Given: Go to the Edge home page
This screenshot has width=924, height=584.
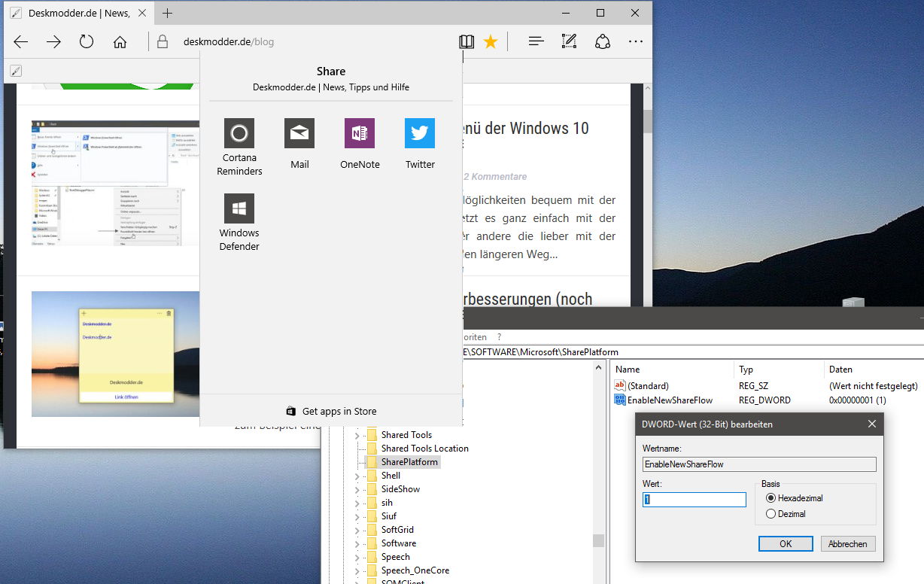Looking at the screenshot, I should click(120, 42).
